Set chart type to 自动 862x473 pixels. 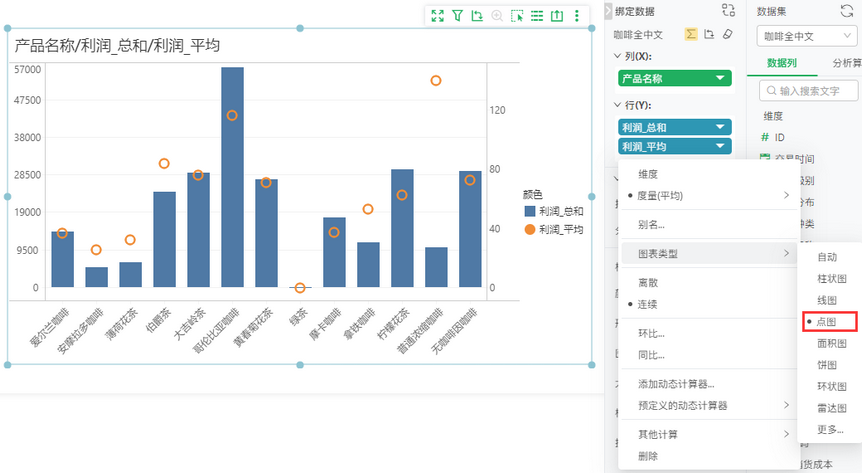(827, 257)
